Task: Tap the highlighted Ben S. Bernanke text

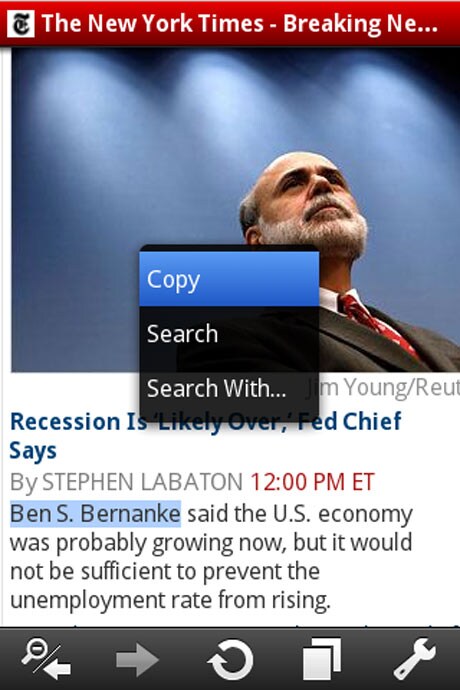Action: [x=95, y=514]
